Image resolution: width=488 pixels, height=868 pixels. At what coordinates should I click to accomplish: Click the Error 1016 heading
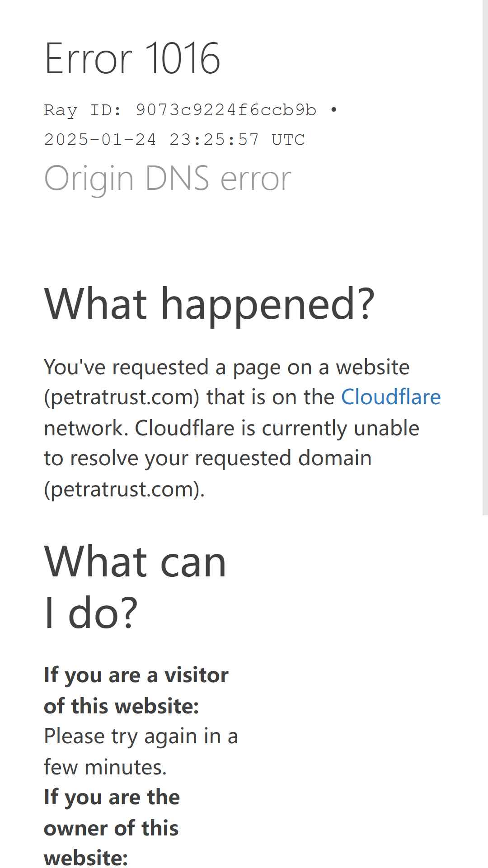132,58
